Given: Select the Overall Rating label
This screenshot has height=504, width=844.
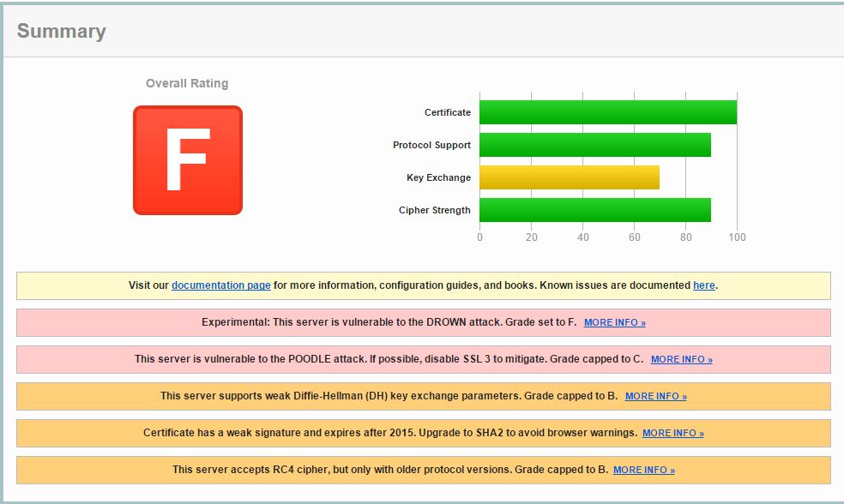Looking at the screenshot, I should click(187, 83).
